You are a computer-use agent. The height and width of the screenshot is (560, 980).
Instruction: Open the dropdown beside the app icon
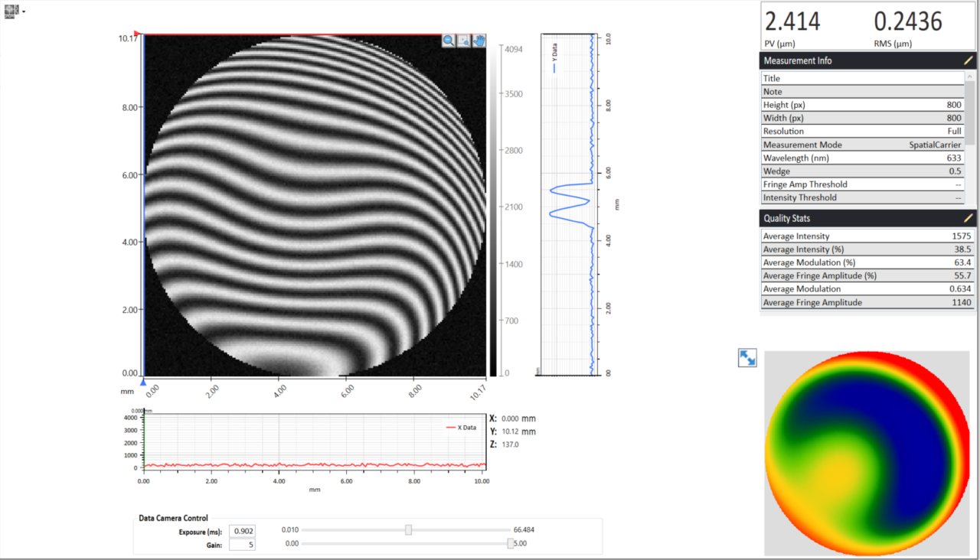tap(22, 11)
